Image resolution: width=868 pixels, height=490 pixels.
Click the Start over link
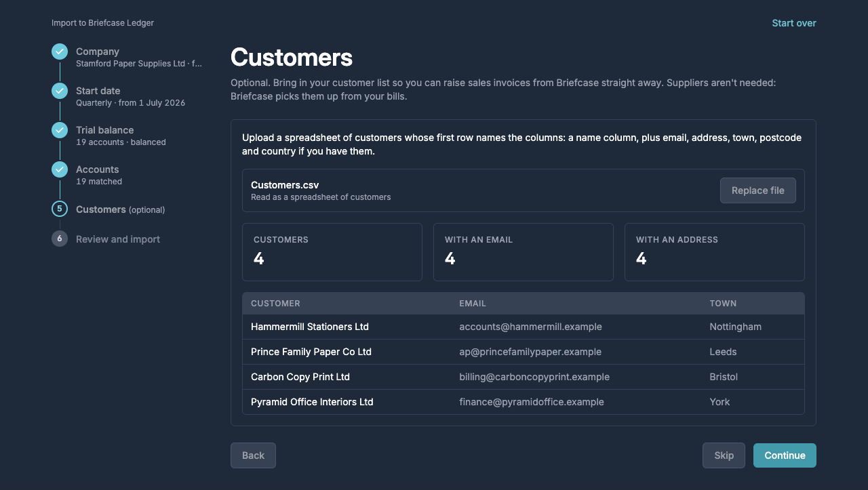[794, 23]
